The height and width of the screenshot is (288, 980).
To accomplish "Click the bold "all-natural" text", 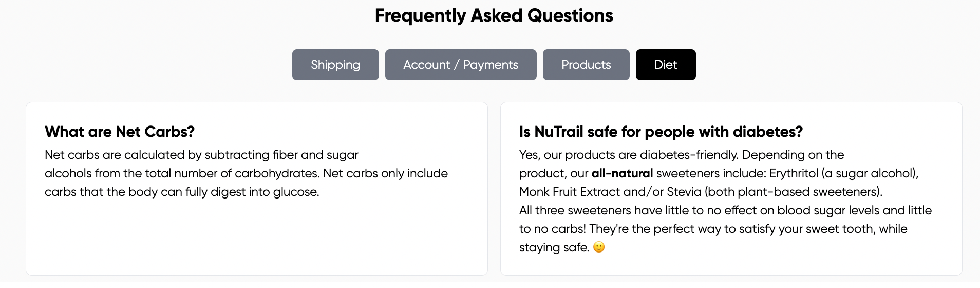I will [x=622, y=173].
